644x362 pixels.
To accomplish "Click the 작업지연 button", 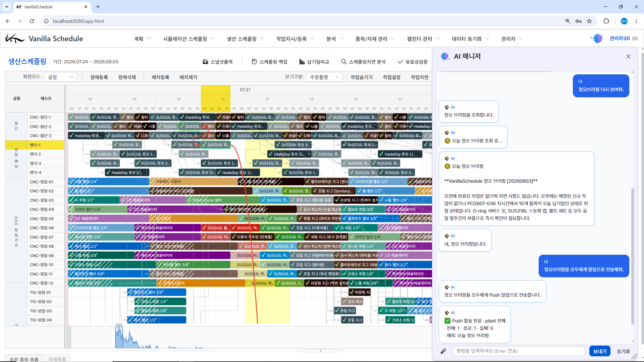I will 420,77.
